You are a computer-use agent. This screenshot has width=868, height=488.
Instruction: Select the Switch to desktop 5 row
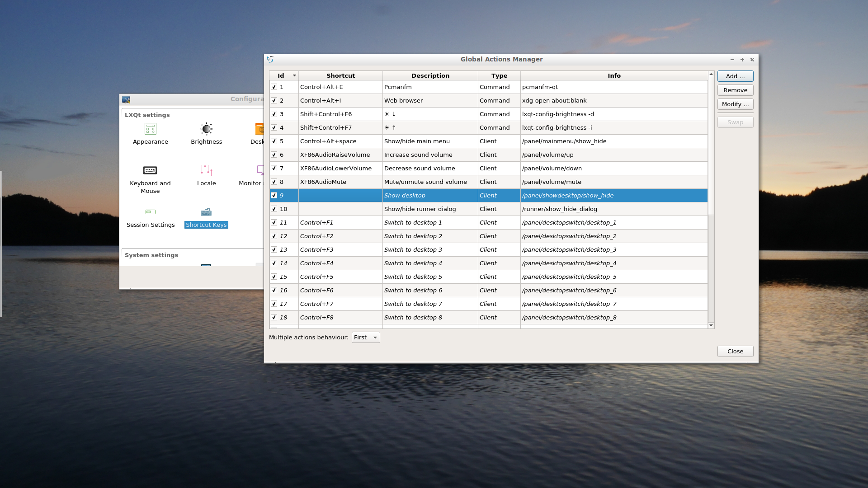[429, 277]
